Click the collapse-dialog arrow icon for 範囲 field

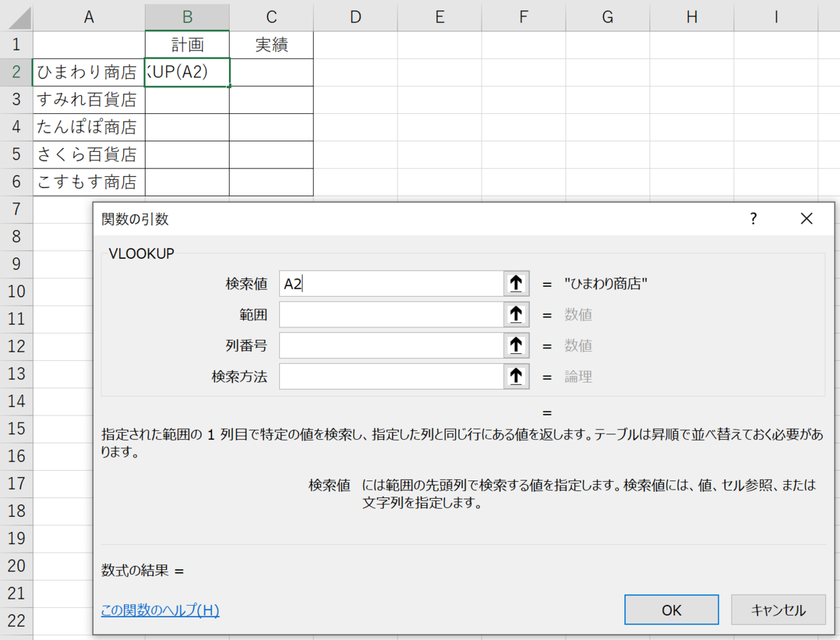click(x=516, y=314)
